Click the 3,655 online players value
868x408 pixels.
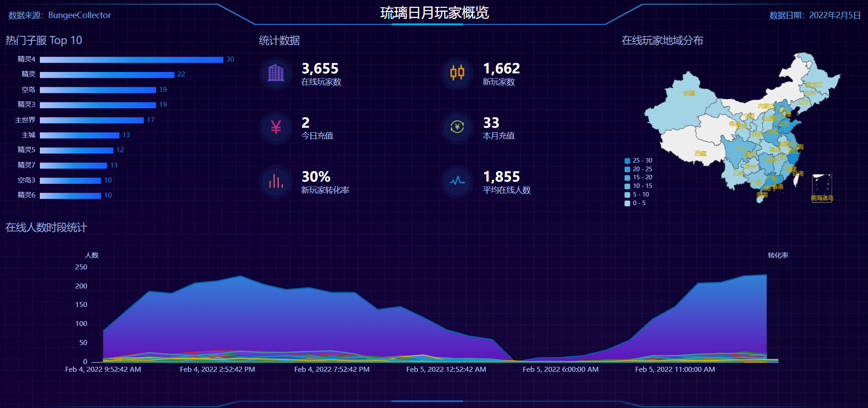pyautogui.click(x=320, y=69)
